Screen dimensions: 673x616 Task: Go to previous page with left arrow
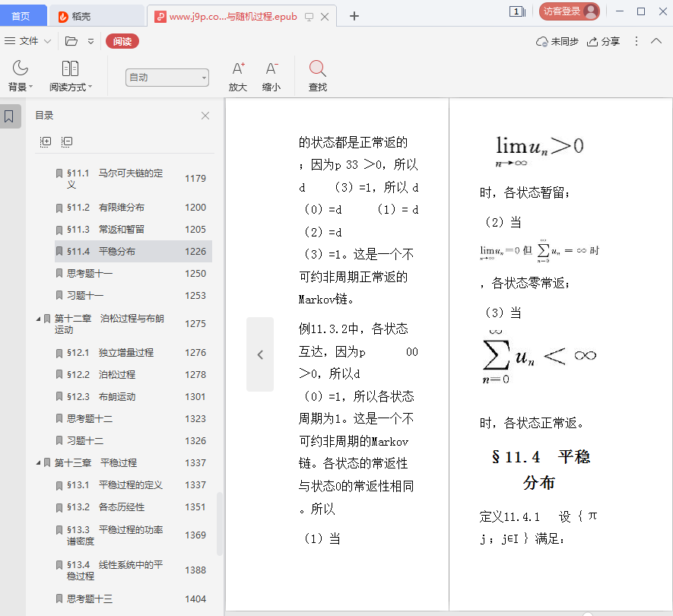point(260,354)
